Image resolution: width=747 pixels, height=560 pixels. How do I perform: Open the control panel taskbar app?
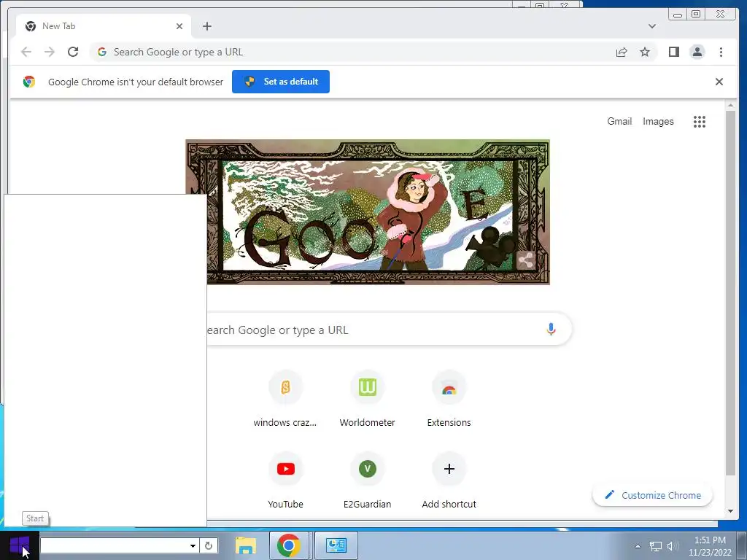pyautogui.click(x=336, y=545)
